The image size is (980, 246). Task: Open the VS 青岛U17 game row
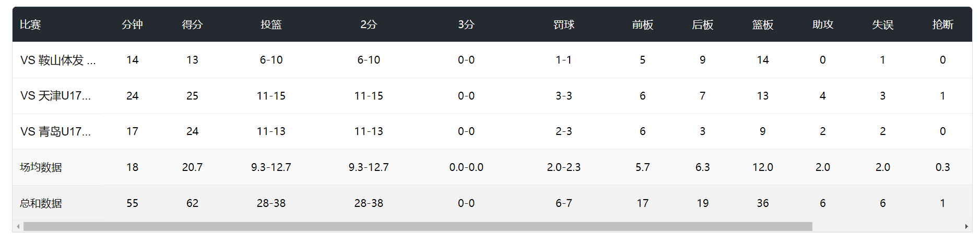point(55,131)
